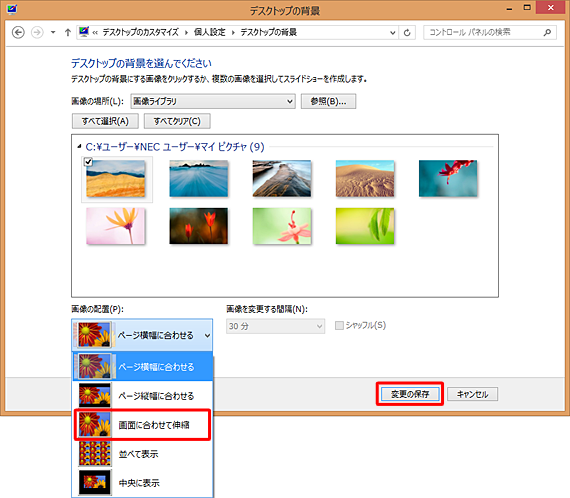The width and height of the screenshot is (570, 498).
Task: Open the 画像ライブラリ location dropdown
Action: 213,101
